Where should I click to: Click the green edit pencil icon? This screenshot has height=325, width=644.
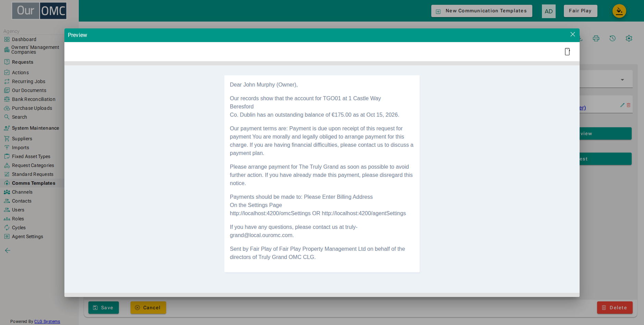tap(622, 105)
